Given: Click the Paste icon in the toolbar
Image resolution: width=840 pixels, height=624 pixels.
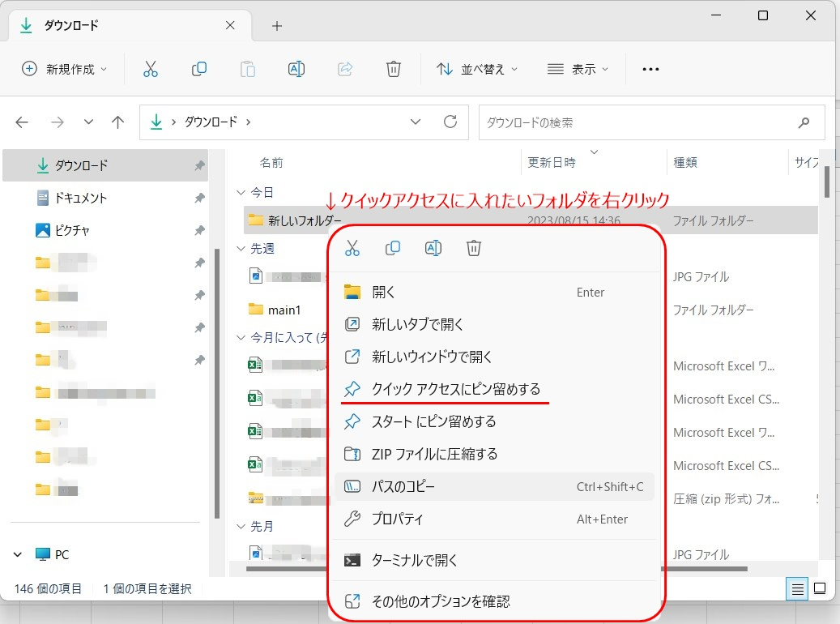Looking at the screenshot, I should point(248,69).
